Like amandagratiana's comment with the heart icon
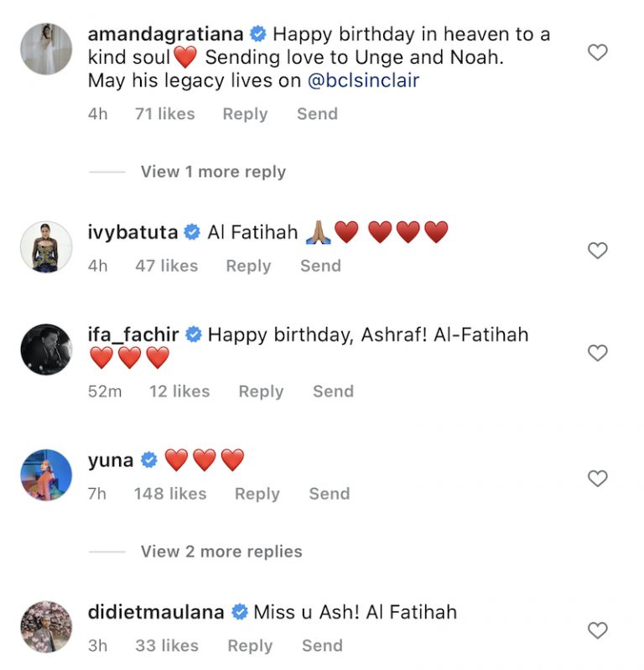The height and width of the screenshot is (670, 644). point(597,53)
